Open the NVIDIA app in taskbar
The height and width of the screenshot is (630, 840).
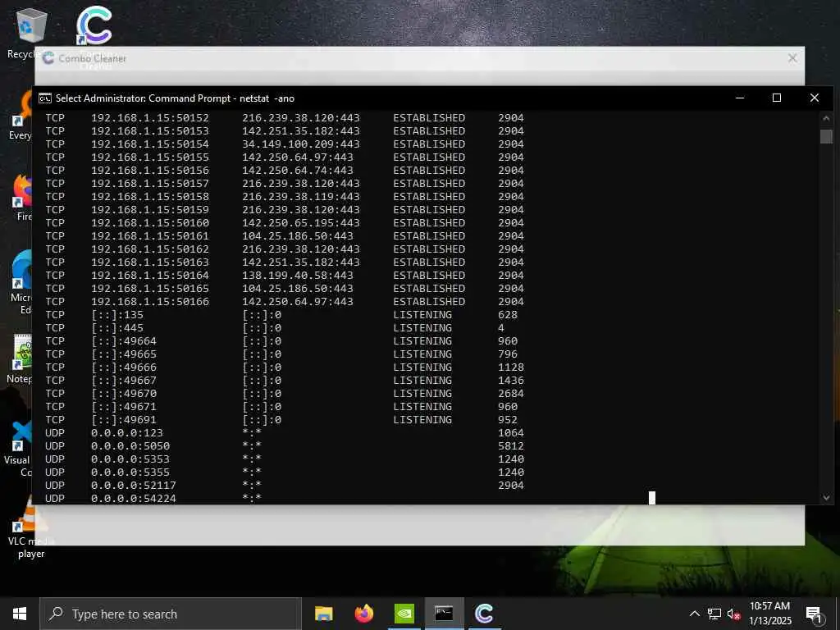404,614
